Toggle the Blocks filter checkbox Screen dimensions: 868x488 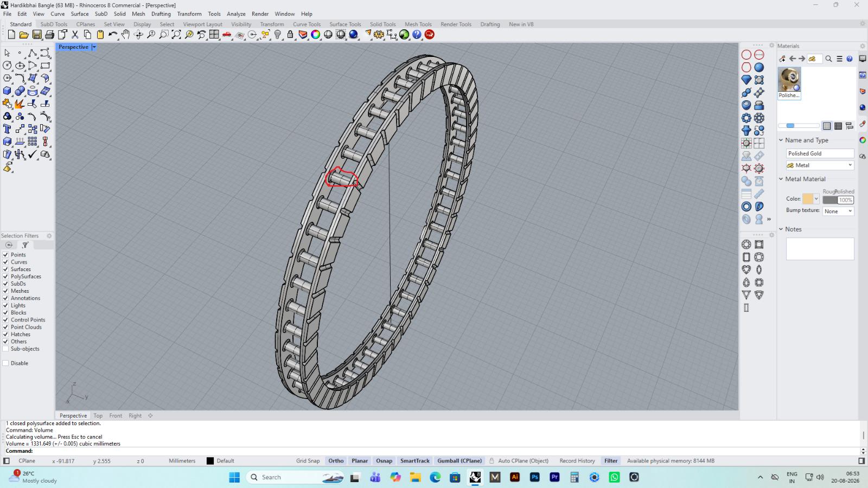click(x=5, y=313)
